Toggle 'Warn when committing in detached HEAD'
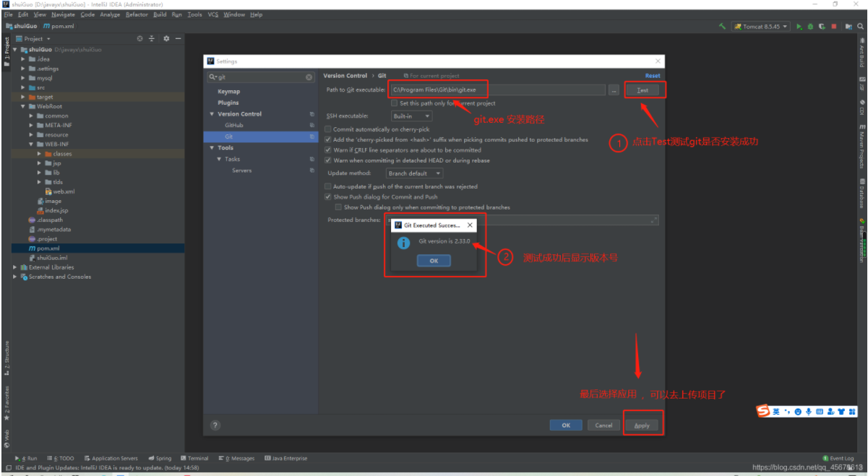Screen dimensions: 868x476 pyautogui.click(x=328, y=160)
